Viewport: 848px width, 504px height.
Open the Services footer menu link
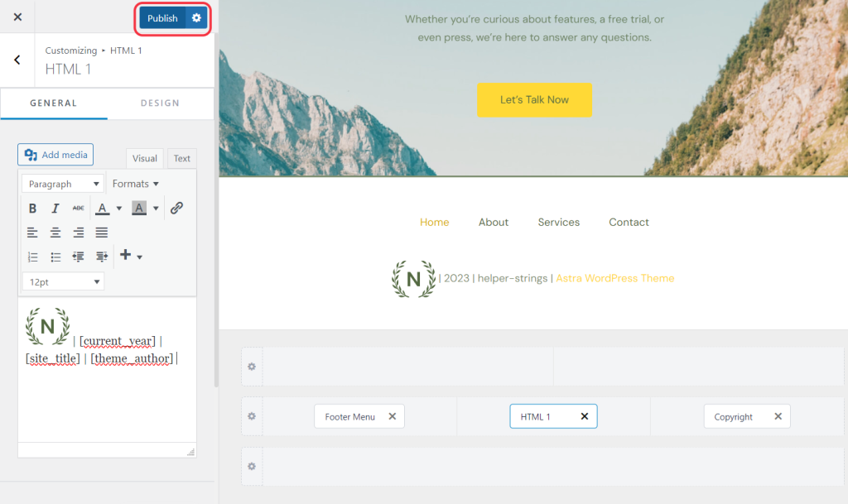[559, 222]
